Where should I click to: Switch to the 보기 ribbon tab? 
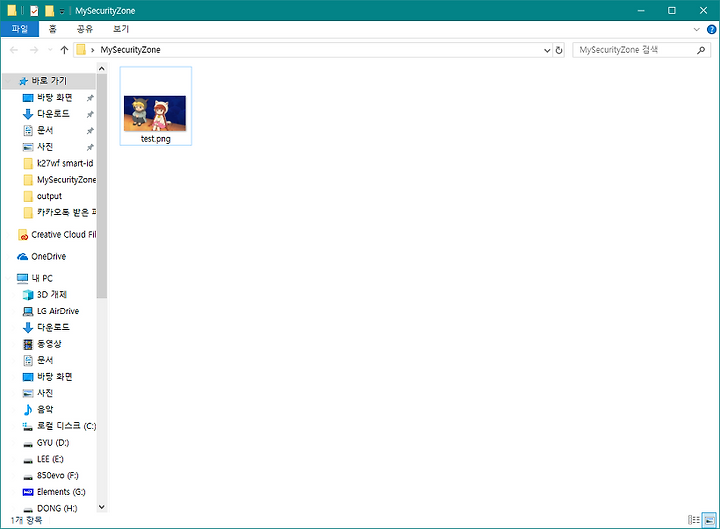[121, 29]
